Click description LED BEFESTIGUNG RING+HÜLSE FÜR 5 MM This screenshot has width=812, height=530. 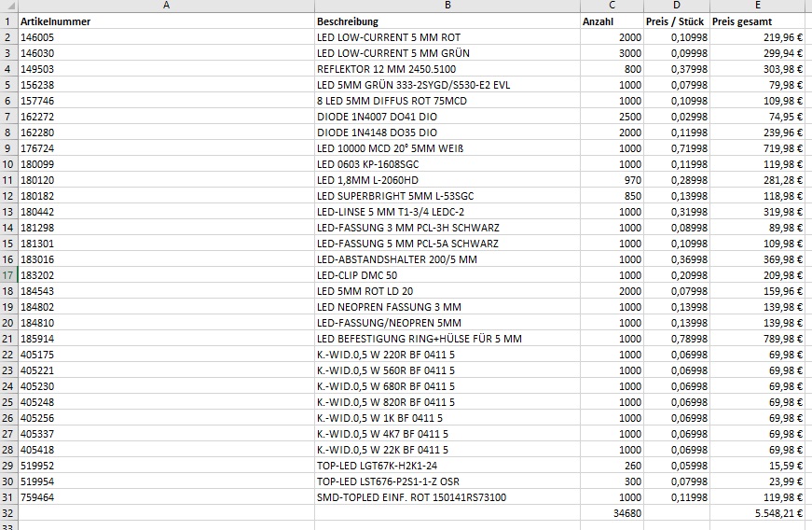point(447,339)
